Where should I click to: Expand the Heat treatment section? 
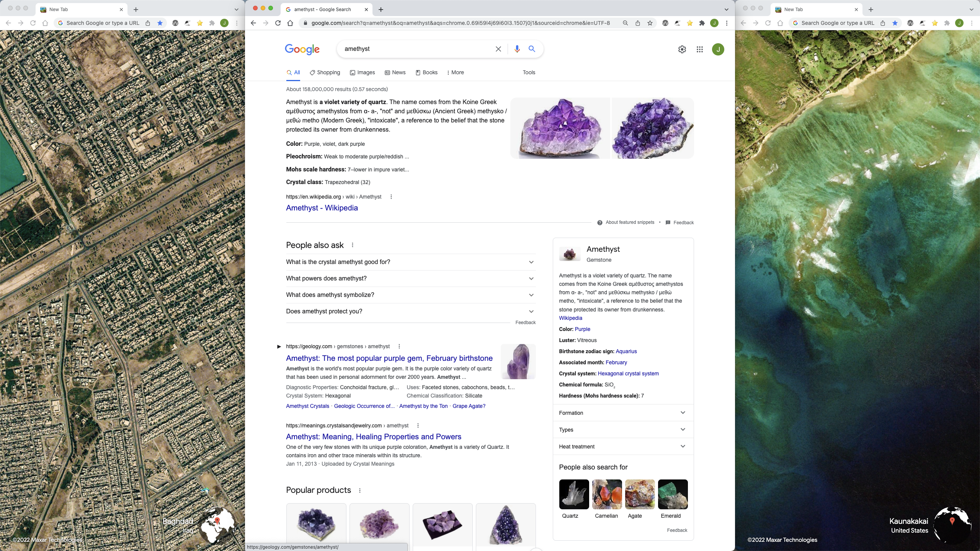(622, 447)
